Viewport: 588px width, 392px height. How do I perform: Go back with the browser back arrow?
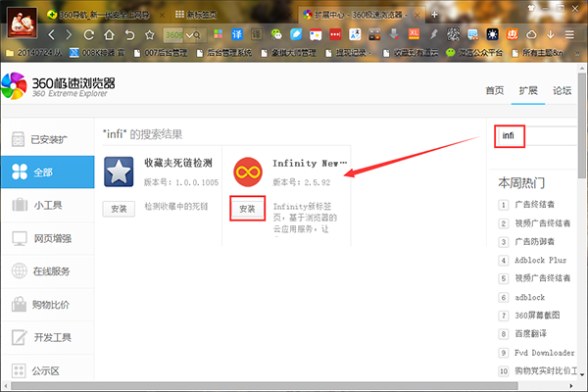pos(51,35)
